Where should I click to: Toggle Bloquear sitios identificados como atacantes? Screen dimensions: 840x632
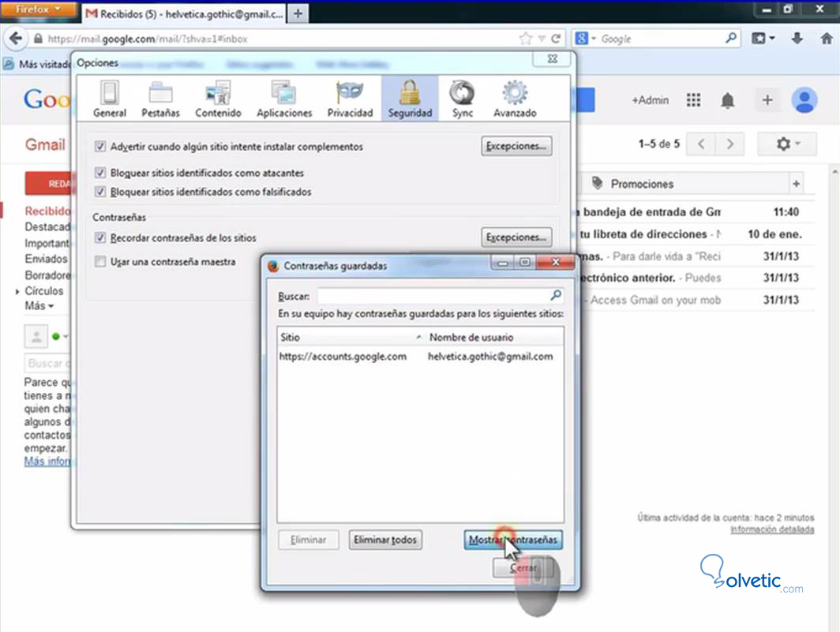100,173
